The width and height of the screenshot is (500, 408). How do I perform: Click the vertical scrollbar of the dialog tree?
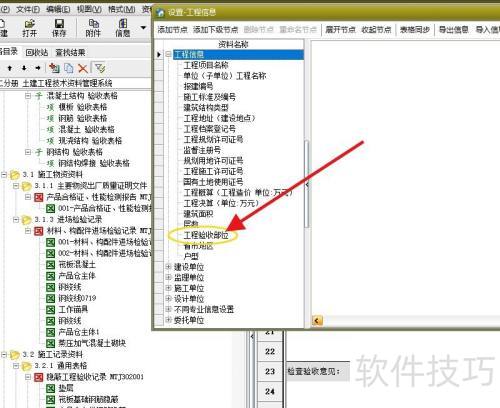click(306, 184)
